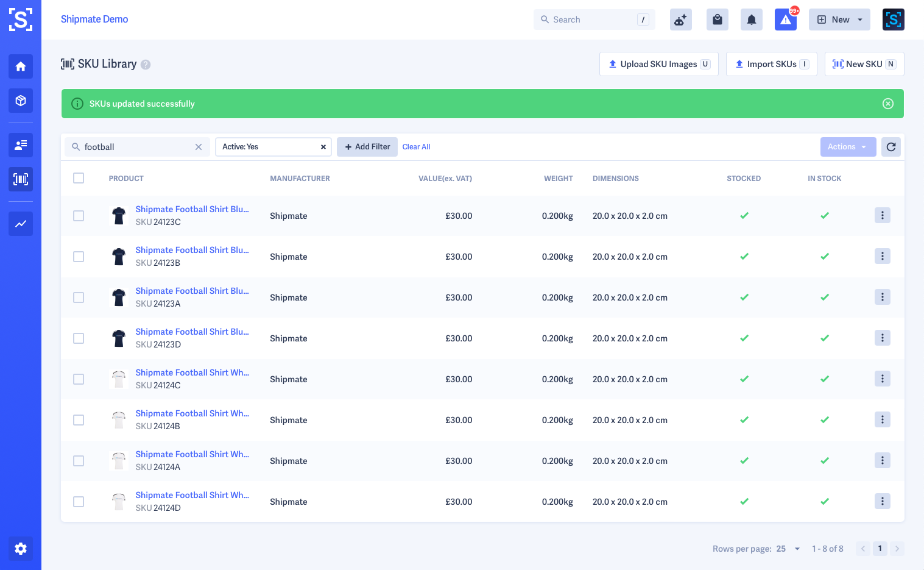Expand the New dropdown in header
The height and width of the screenshot is (570, 924).
tap(839, 20)
